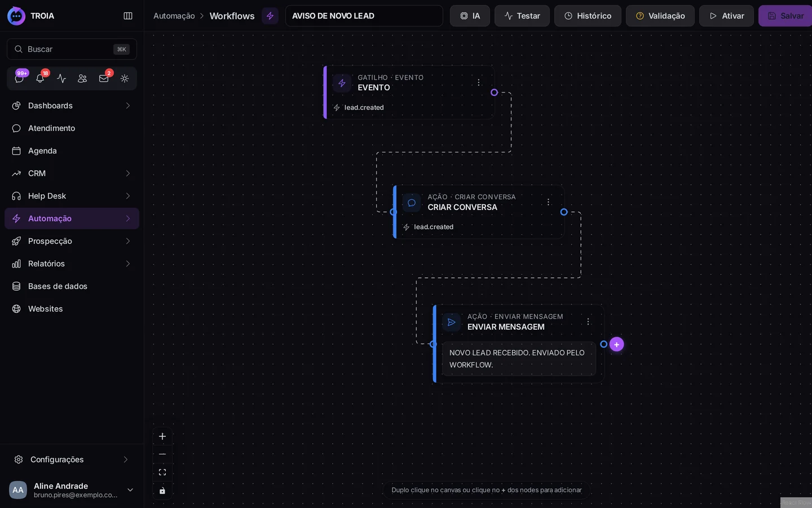
Task: Open notifications bell with 18 badge
Action: [x=40, y=78]
